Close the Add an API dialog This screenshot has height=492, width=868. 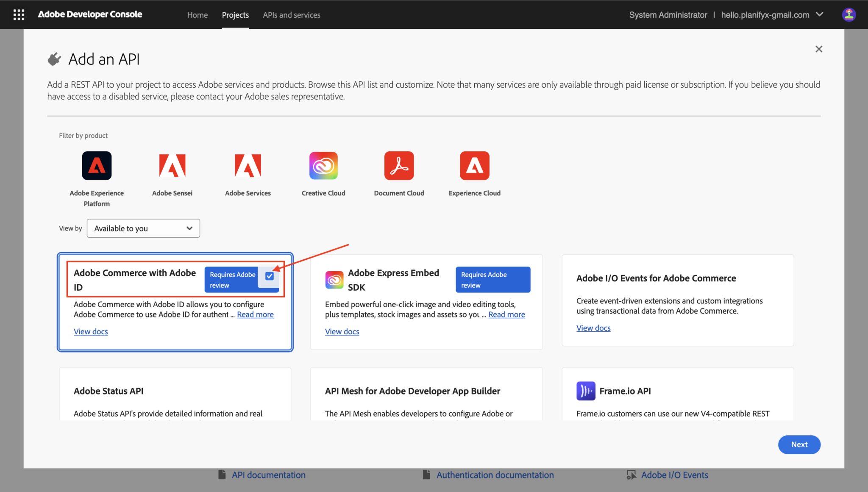819,49
